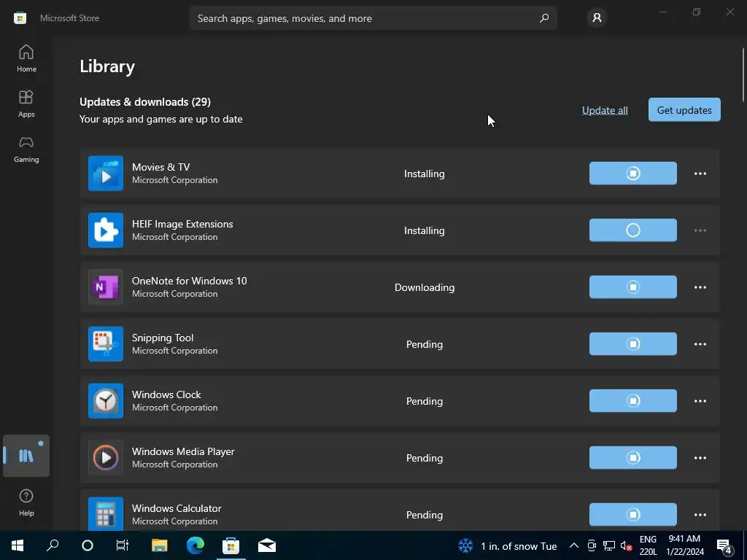Click the HEIF Image Extensions app icon
747x560 pixels.
pyautogui.click(x=106, y=230)
